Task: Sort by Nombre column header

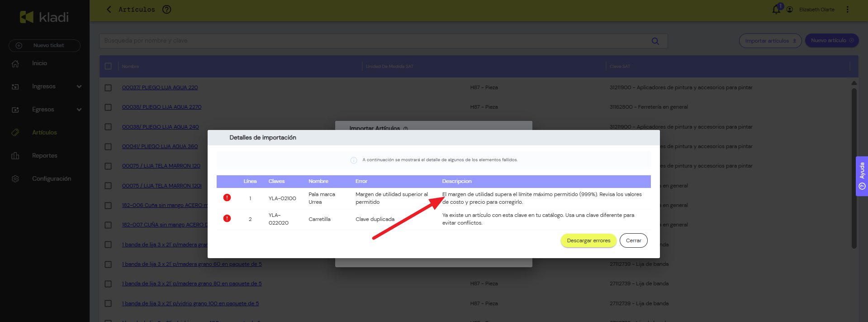Action: click(x=130, y=67)
